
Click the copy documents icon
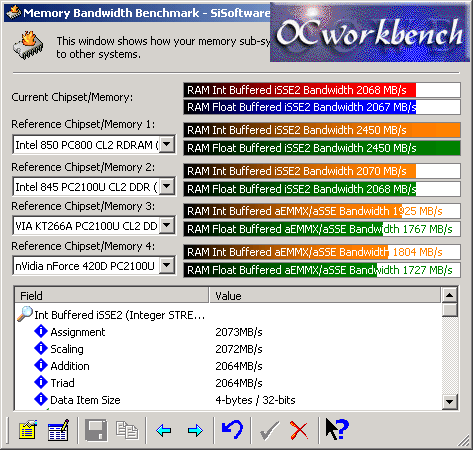[x=127, y=430]
